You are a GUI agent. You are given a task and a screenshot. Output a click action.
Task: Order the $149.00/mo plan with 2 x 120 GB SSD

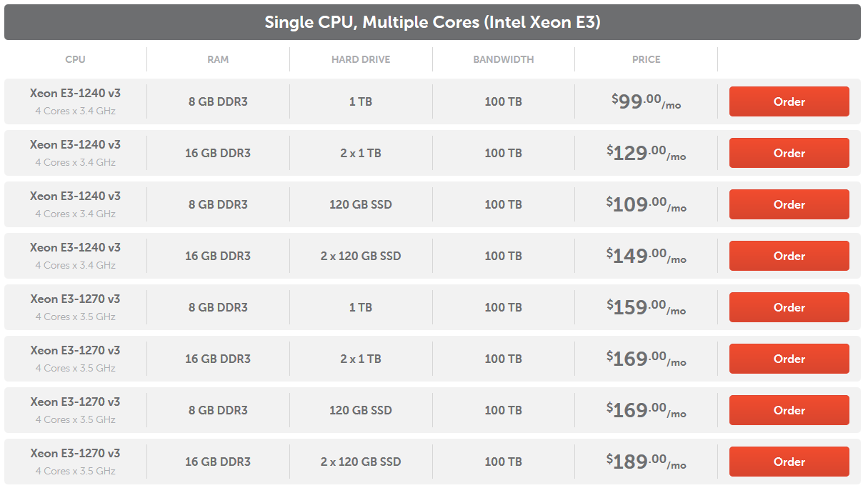(x=789, y=256)
